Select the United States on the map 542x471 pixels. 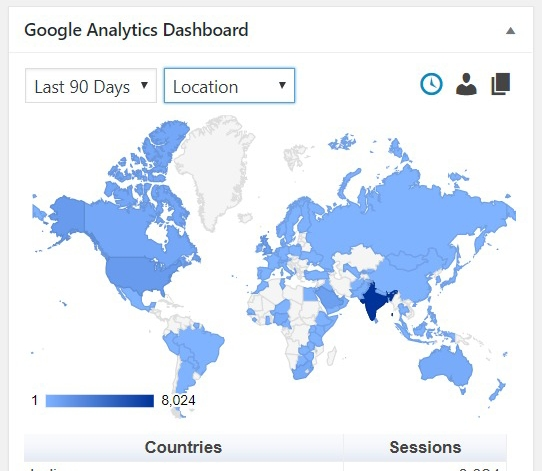[138, 273]
